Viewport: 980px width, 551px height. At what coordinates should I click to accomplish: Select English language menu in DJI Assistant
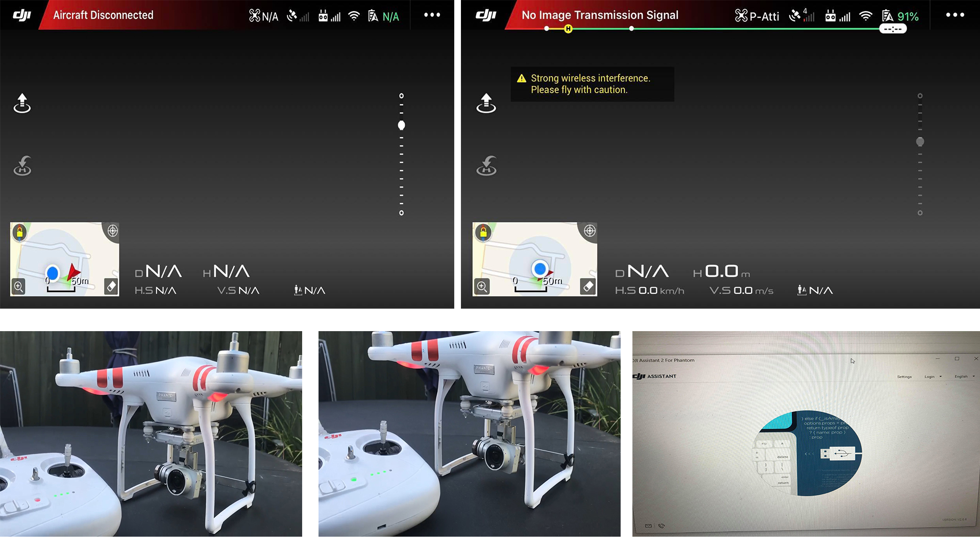tap(964, 377)
